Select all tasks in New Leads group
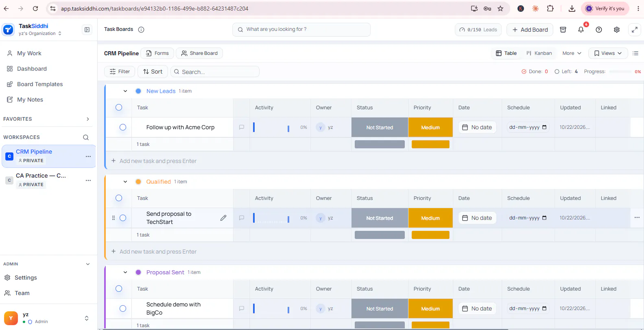Viewport: 644px width, 330px height. [119, 107]
